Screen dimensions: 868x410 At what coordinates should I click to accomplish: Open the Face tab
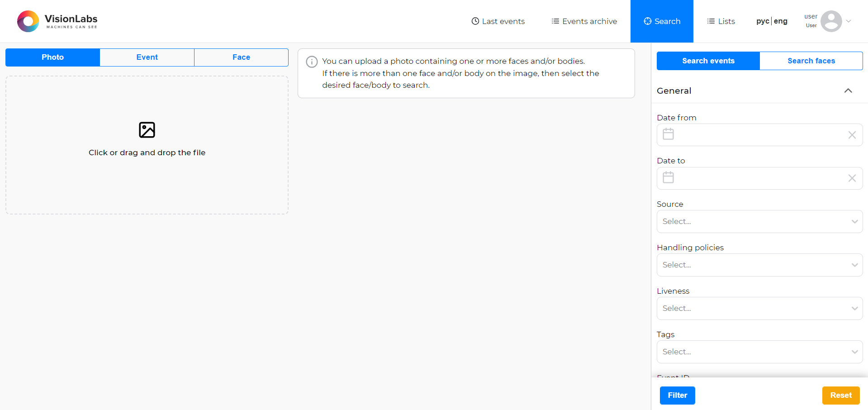pyautogui.click(x=241, y=57)
